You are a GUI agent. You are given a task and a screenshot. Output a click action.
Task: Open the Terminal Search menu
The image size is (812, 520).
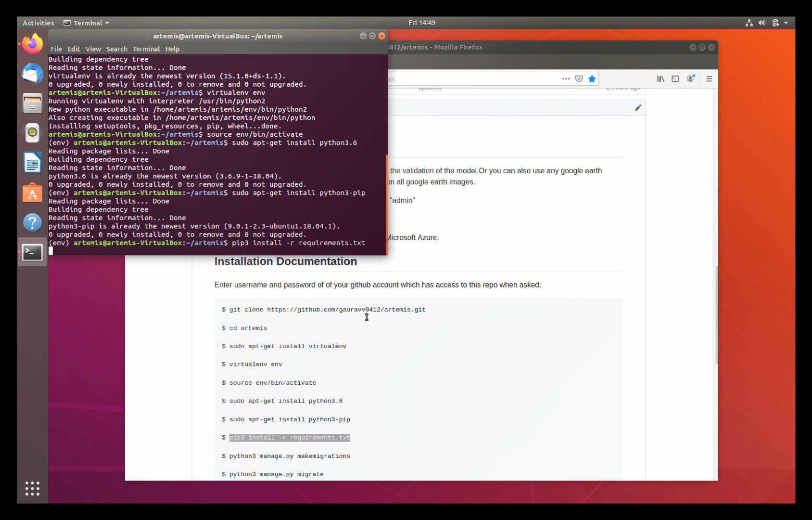click(117, 49)
